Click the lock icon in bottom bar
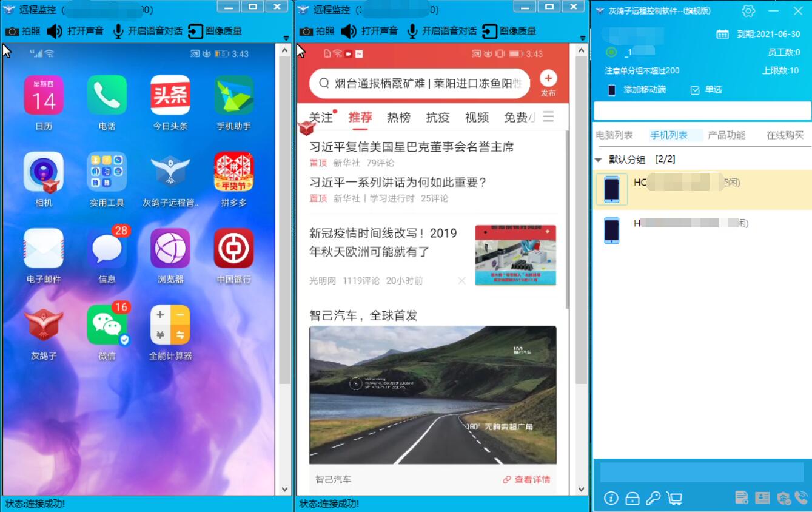812x512 pixels. tap(632, 498)
